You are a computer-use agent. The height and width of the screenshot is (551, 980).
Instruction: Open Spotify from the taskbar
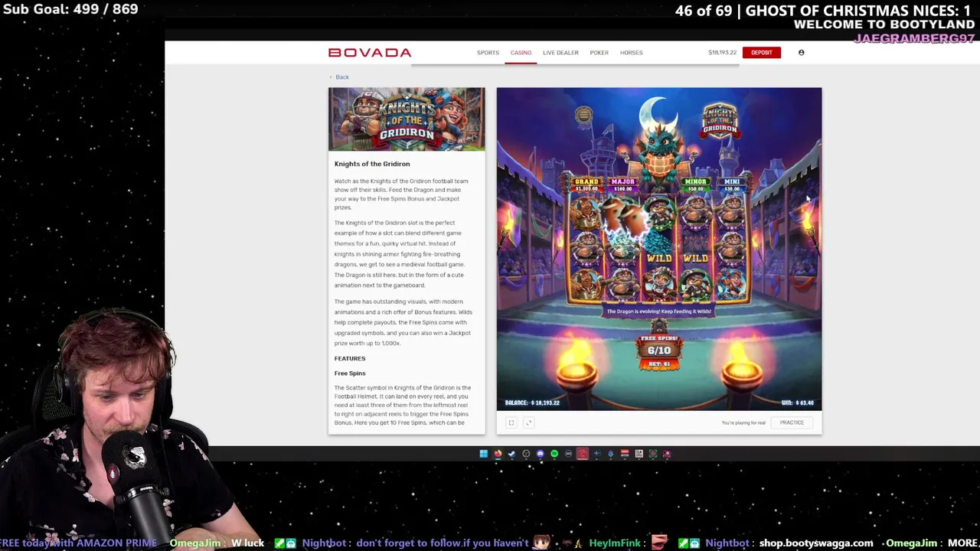[554, 454]
